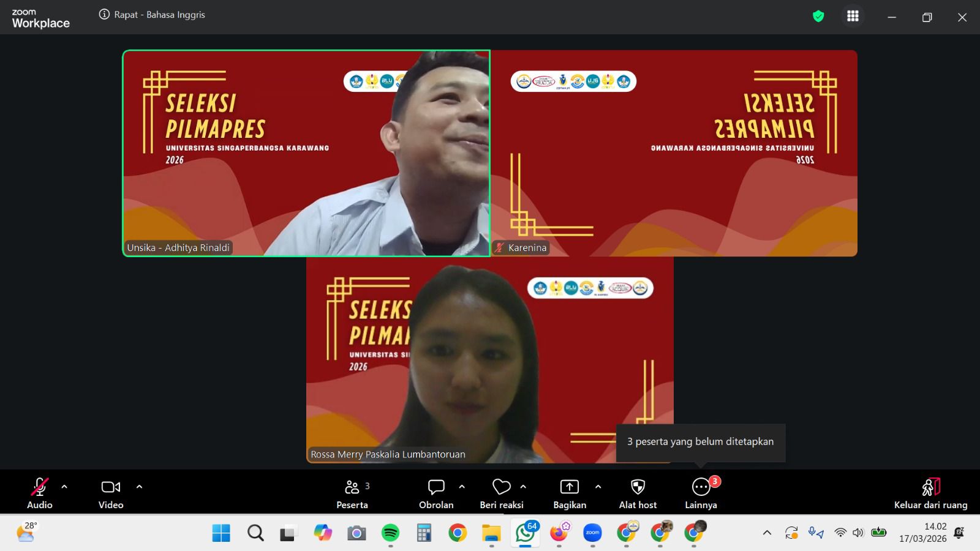Select Unsika - Adhitya Rinaldi video tile
The image size is (980, 551).
[306, 153]
